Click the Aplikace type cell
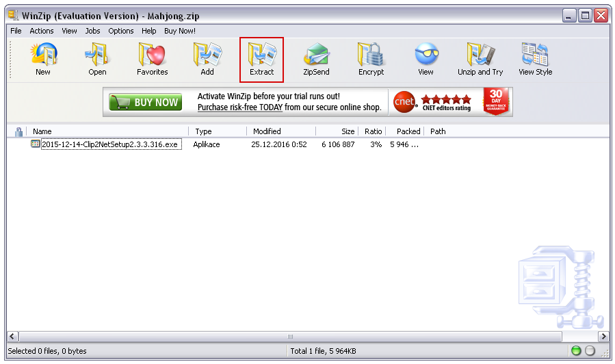Screen dimensions: 615x364 tap(207, 144)
